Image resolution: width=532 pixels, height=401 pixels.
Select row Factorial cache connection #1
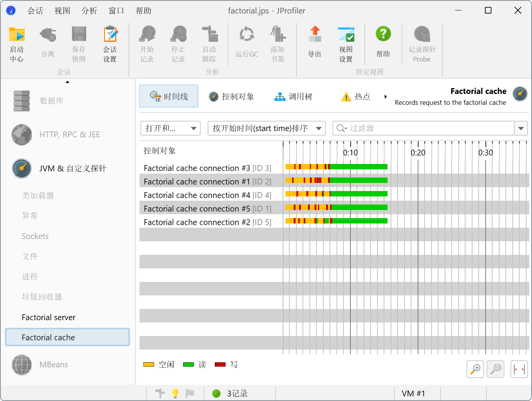click(334, 181)
